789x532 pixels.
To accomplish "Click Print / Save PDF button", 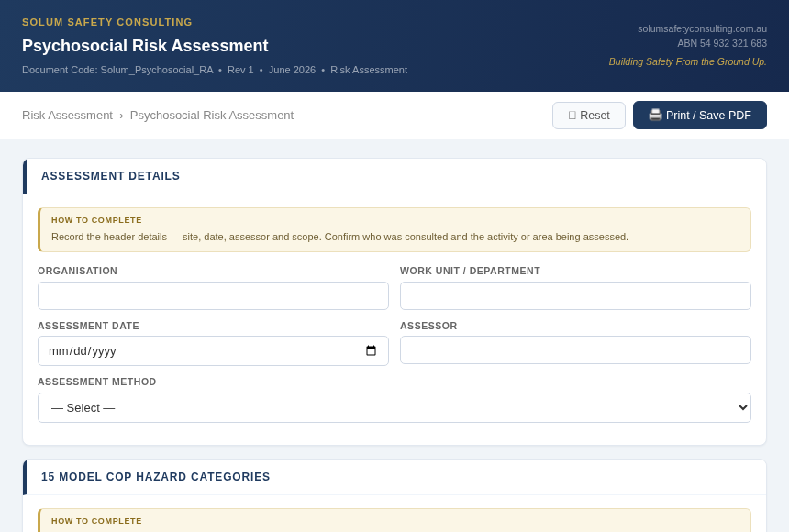I will tap(699, 116).
